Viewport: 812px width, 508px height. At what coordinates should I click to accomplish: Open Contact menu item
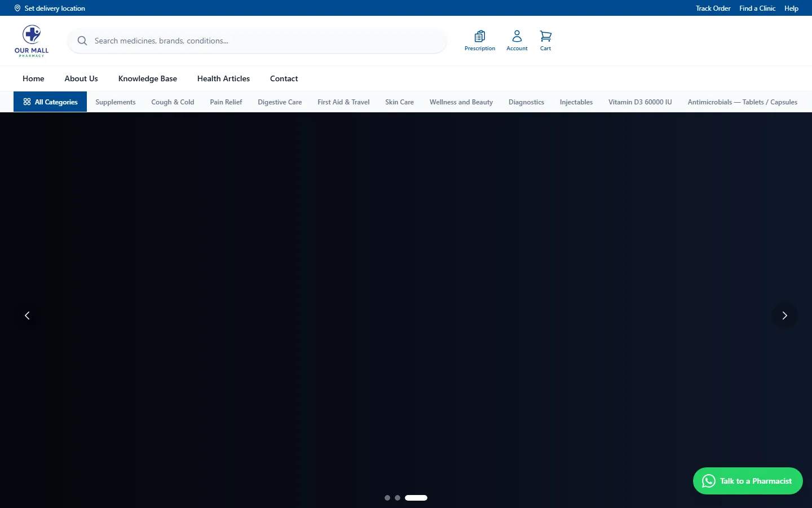click(284, 78)
